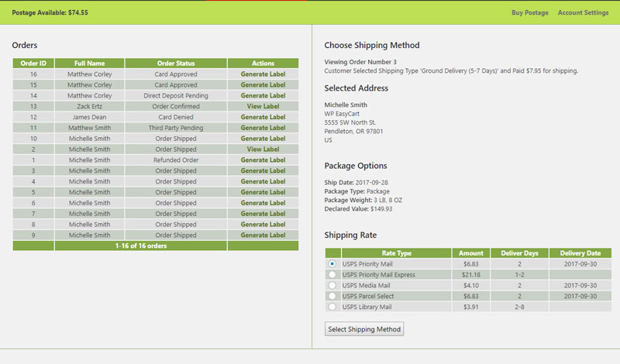Click the Declared Value $149.93 line
This screenshot has height=364, width=620.
point(358,208)
